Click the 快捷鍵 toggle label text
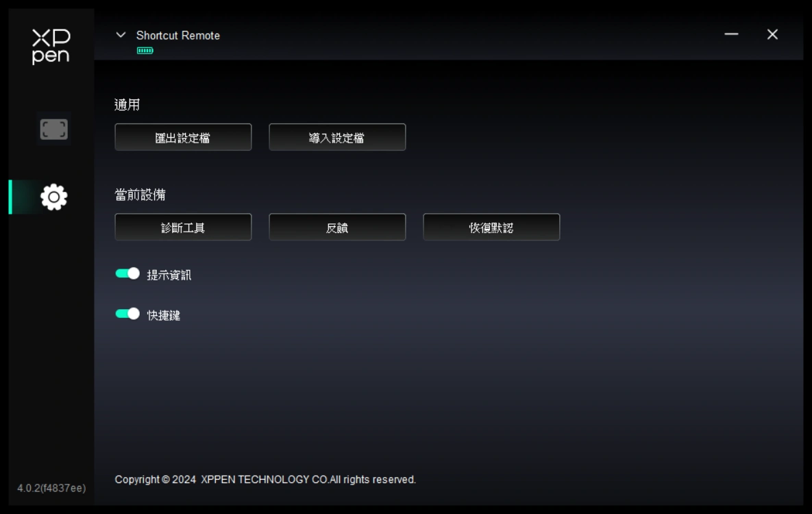 [x=164, y=315]
